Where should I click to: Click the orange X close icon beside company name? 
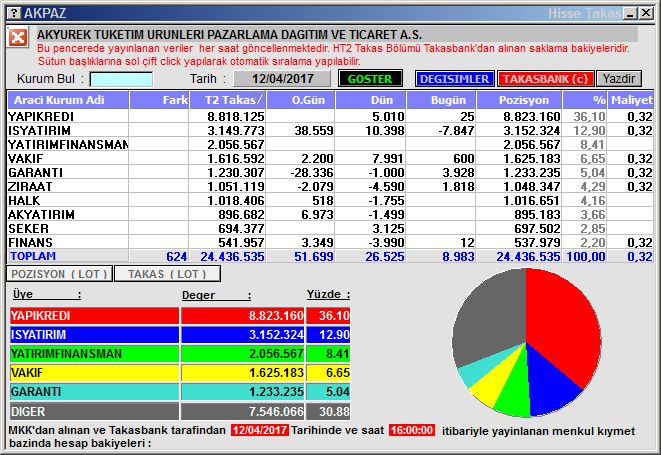[18, 38]
